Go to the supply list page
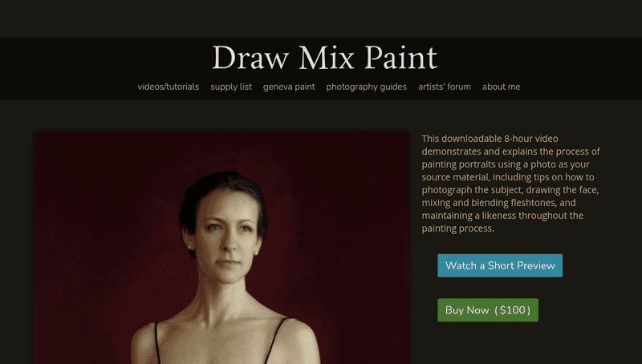 coord(231,87)
